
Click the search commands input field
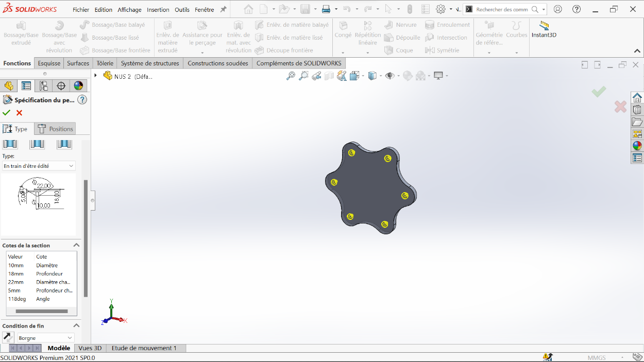point(502,9)
